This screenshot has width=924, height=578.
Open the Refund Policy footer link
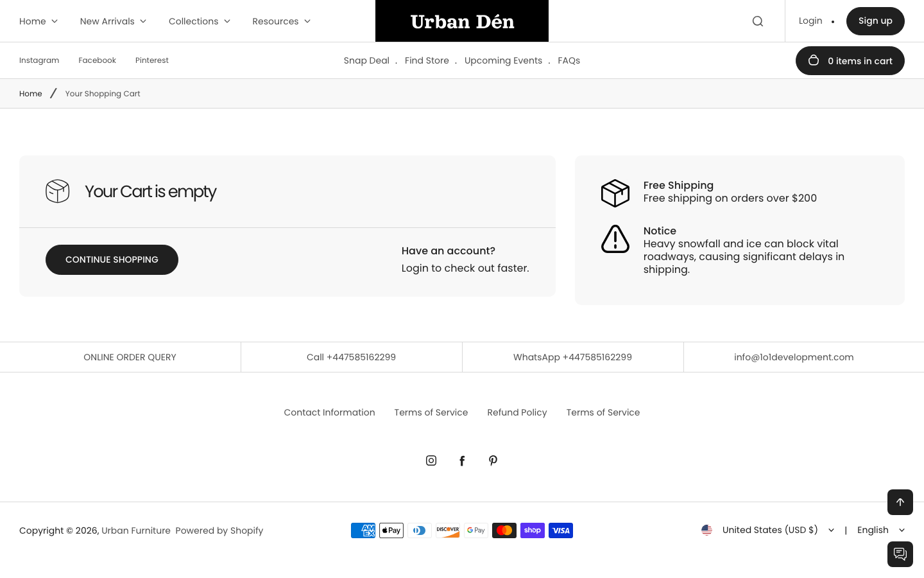coord(517,412)
